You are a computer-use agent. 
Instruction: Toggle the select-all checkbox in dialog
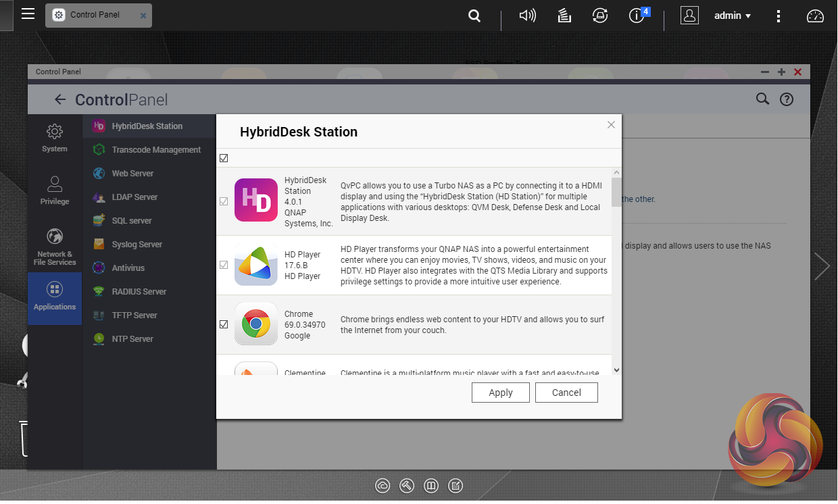point(224,158)
